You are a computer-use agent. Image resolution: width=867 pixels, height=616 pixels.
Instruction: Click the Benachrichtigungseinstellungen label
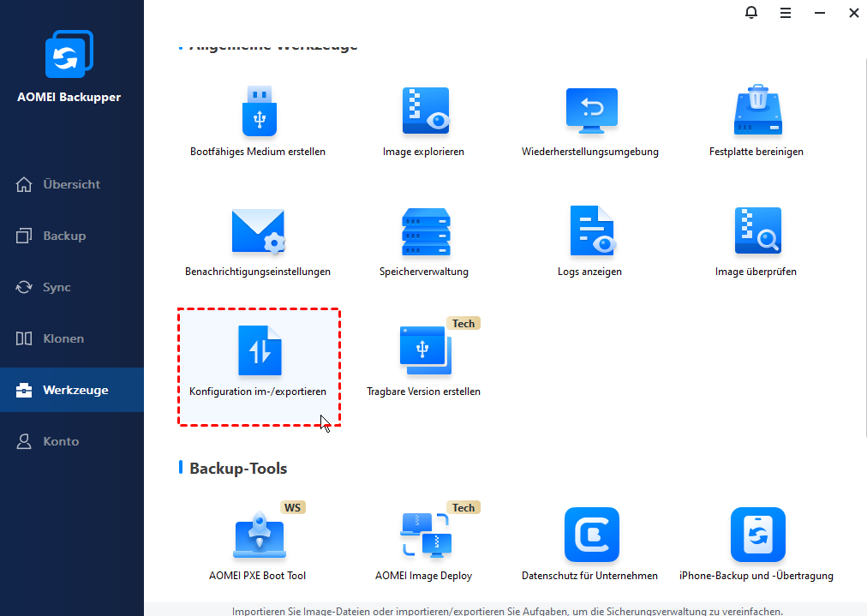(x=258, y=272)
